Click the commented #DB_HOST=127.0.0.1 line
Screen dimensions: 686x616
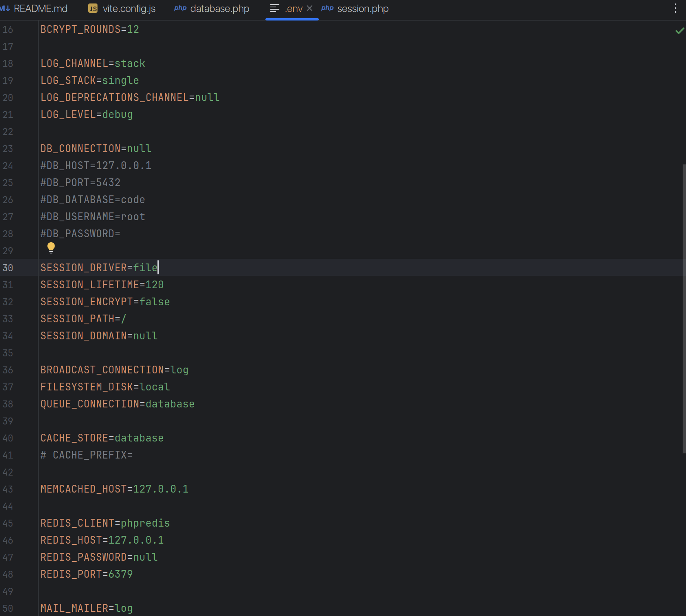click(x=96, y=166)
